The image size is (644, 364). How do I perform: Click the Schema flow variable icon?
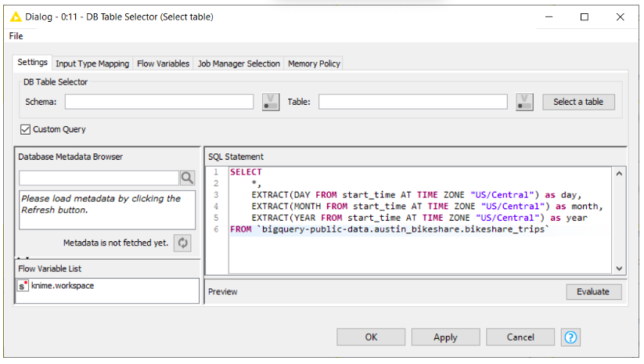pos(271,102)
